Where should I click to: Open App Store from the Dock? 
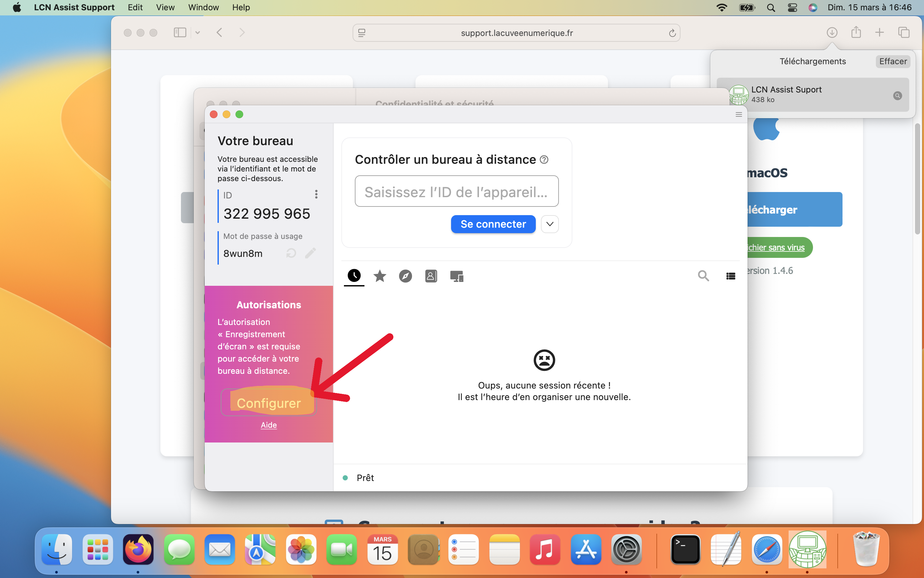(586, 549)
